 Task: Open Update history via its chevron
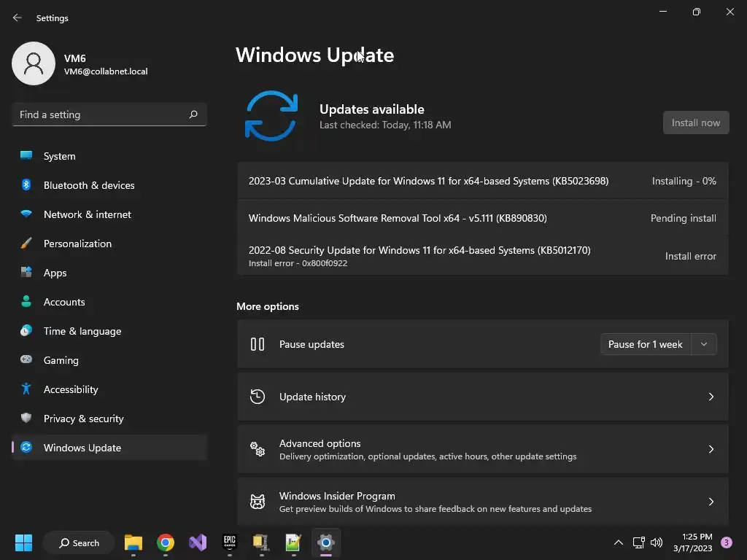pos(711,397)
